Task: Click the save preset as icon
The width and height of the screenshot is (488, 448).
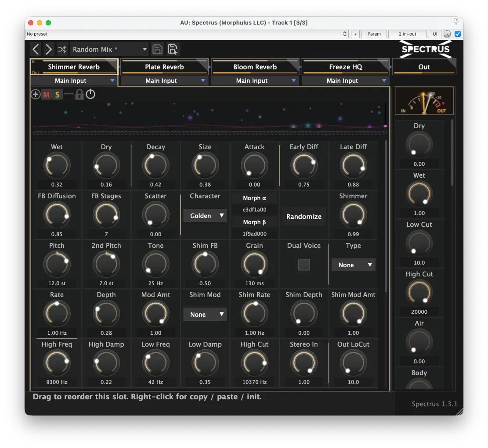Action: pos(173,49)
